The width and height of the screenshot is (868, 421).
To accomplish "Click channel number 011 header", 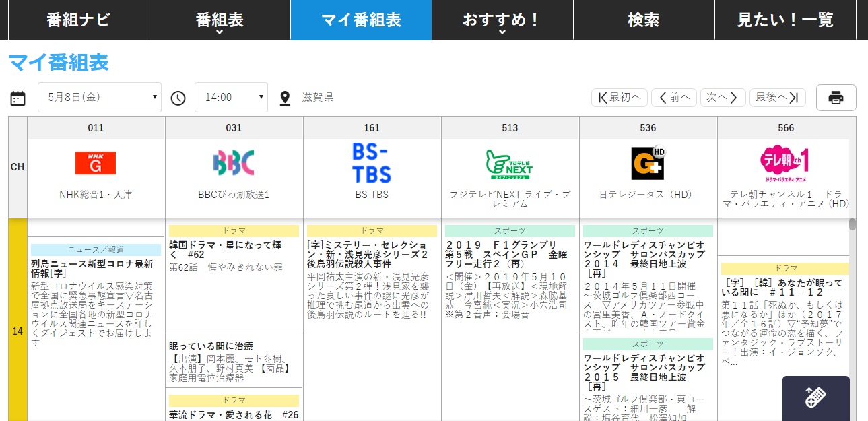I will click(96, 128).
